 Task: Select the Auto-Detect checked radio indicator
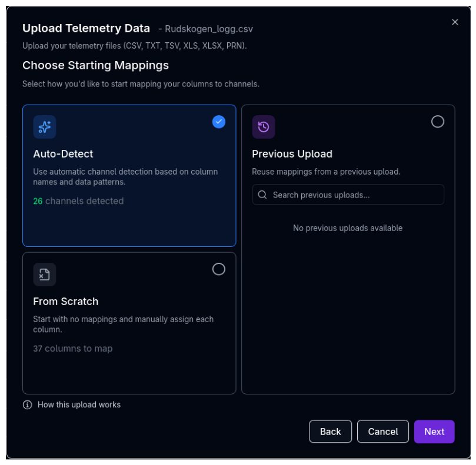coord(219,122)
